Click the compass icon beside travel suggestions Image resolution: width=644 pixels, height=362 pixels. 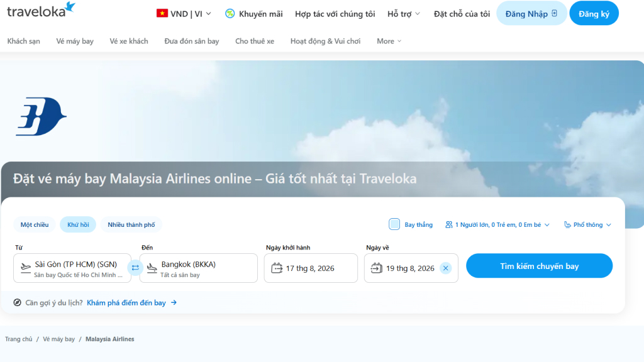click(17, 302)
